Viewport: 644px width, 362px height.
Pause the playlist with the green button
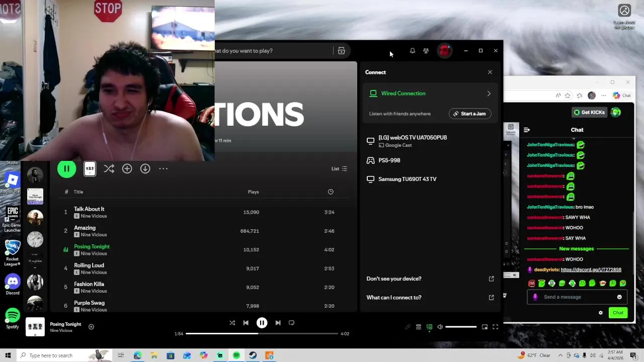pyautogui.click(x=66, y=169)
